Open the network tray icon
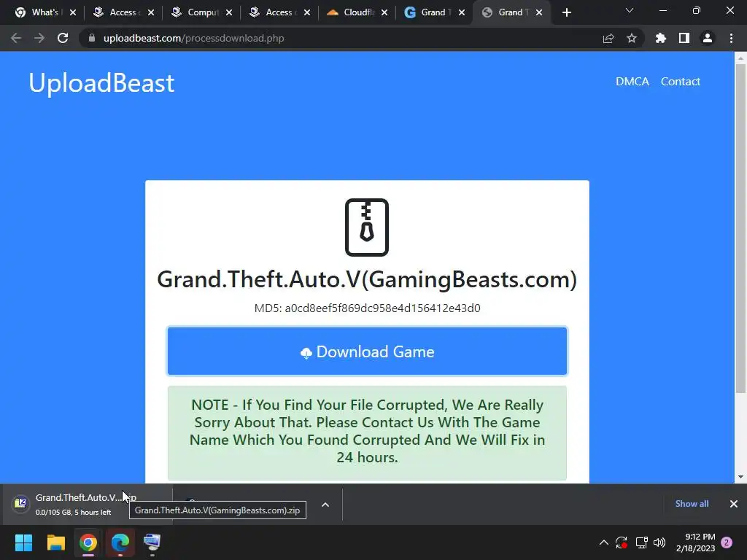The image size is (747, 560). [x=642, y=542]
